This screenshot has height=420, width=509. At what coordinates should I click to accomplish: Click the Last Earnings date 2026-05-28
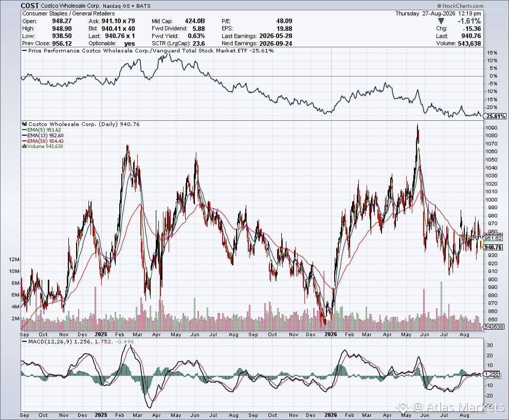click(x=276, y=36)
